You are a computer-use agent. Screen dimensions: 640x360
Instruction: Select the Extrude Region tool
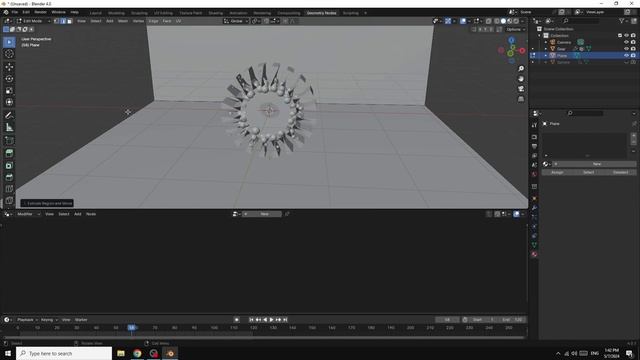click(x=9, y=153)
